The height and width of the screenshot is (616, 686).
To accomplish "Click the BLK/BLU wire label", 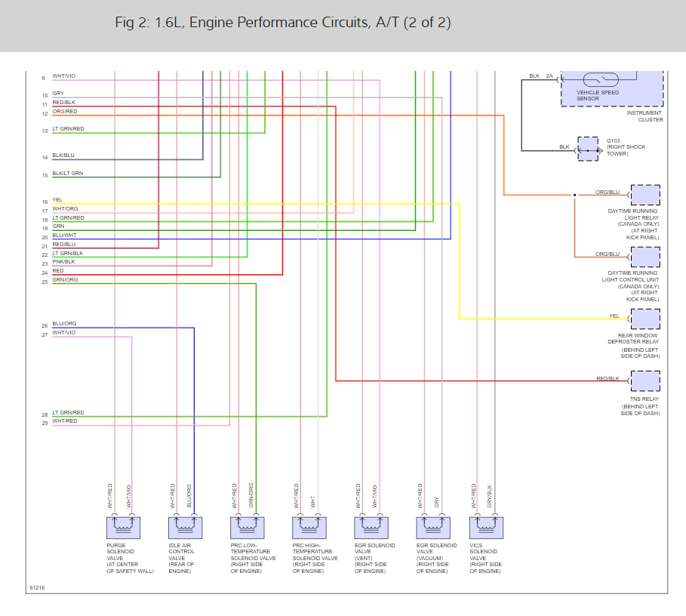I will pyautogui.click(x=63, y=156).
